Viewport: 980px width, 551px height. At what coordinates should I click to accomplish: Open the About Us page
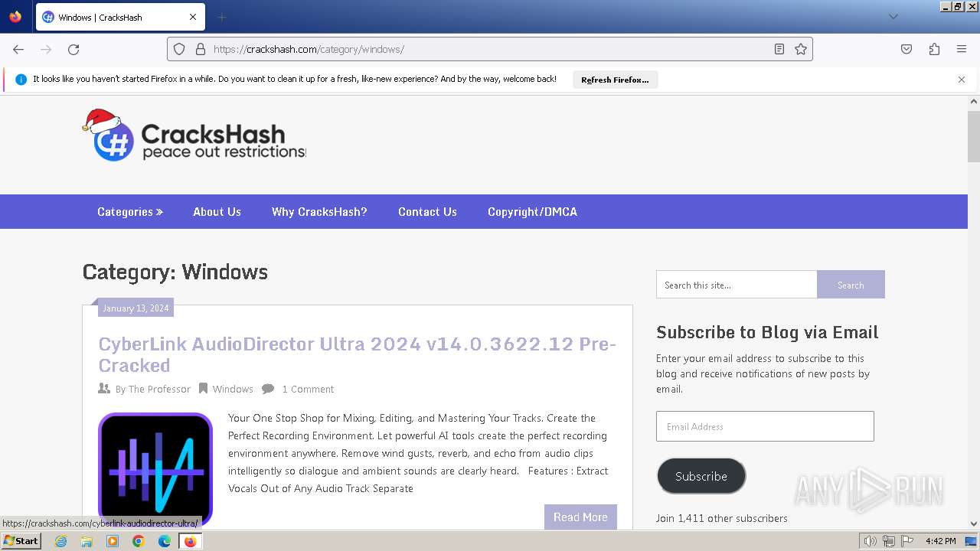[x=217, y=212]
